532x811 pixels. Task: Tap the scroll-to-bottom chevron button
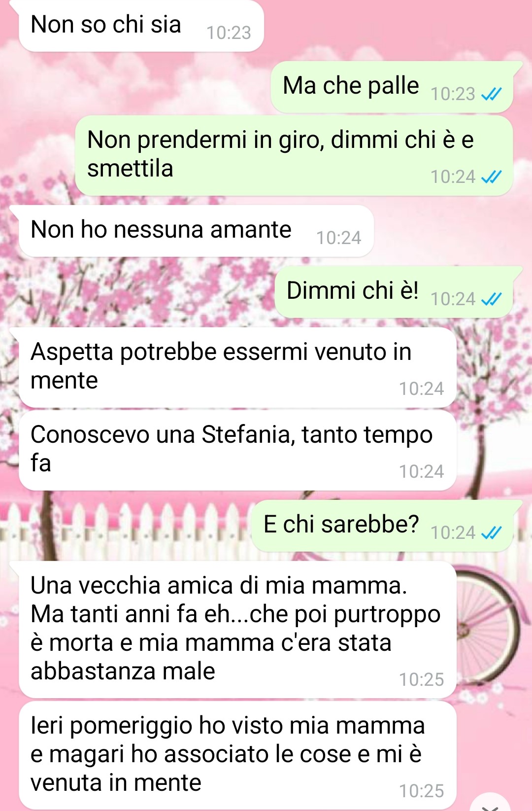click(x=490, y=804)
